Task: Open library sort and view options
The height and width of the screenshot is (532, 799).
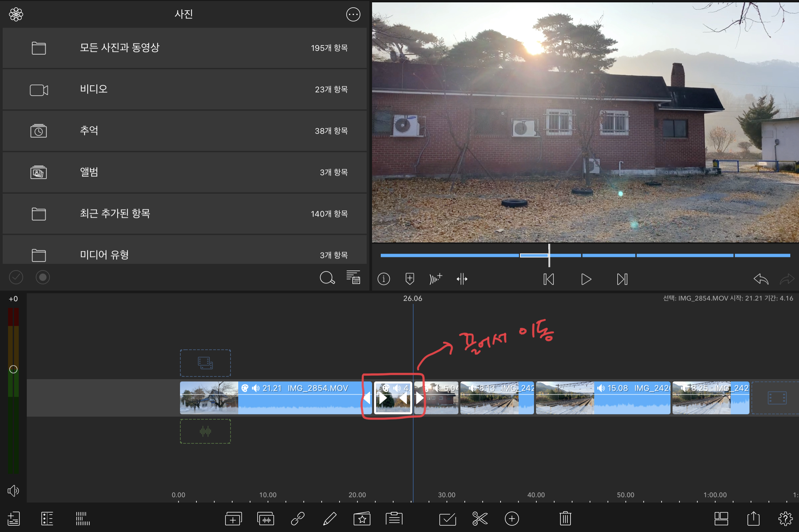Action: pos(353,277)
